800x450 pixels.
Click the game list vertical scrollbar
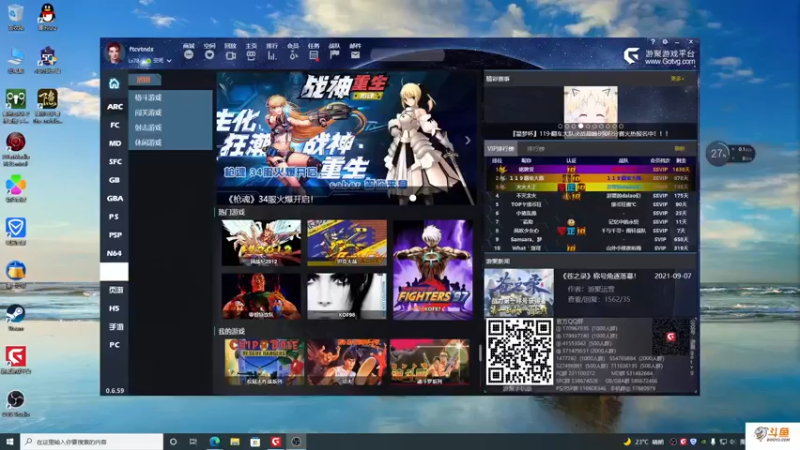[480, 352]
